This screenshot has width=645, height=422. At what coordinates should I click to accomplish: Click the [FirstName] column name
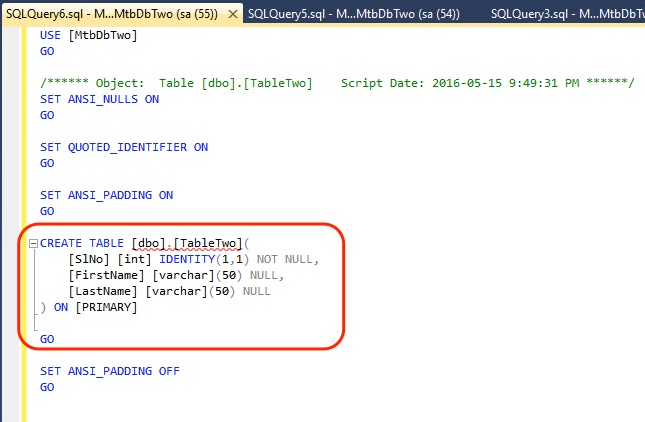107,275
